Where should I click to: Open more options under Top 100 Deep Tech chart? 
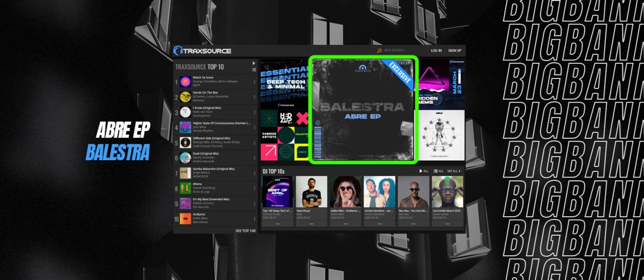click(278, 224)
